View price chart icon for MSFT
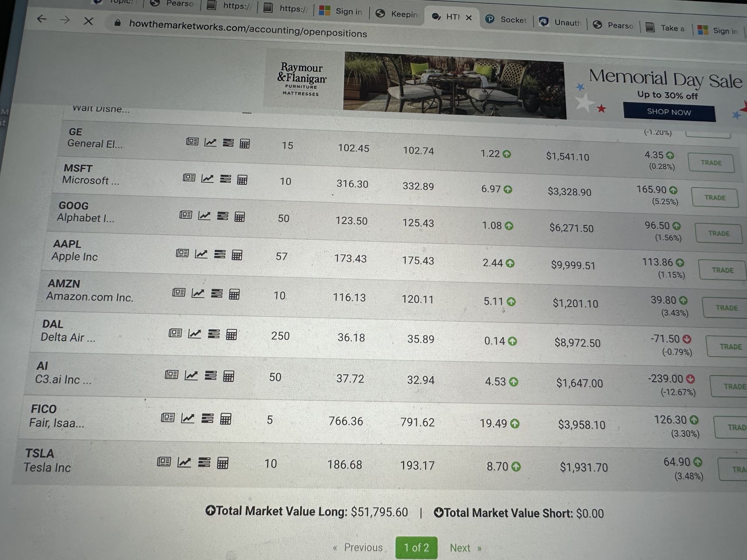This screenshot has height=560, width=747. click(207, 179)
